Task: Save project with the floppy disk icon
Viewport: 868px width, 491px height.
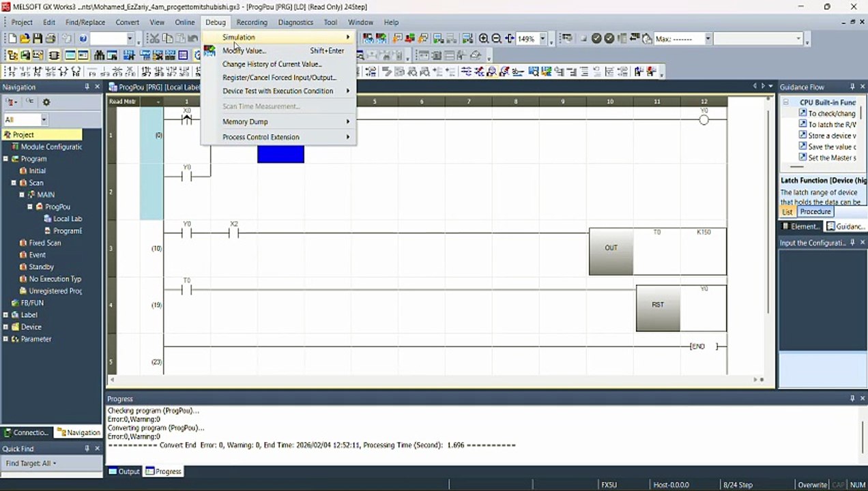Action: coord(38,39)
